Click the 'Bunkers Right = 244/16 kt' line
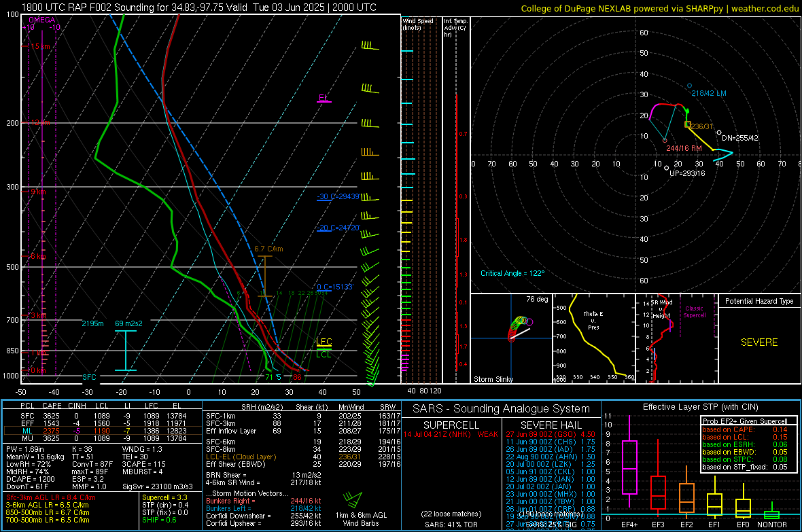802x532 pixels. point(264,501)
